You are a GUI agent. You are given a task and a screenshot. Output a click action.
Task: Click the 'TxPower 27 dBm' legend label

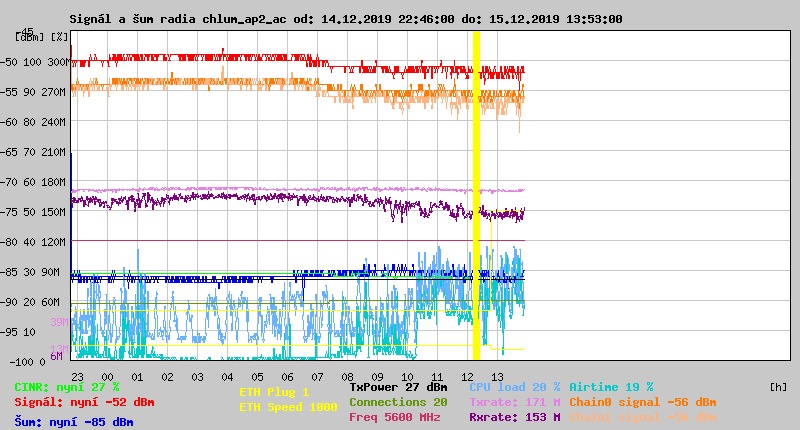398,387
